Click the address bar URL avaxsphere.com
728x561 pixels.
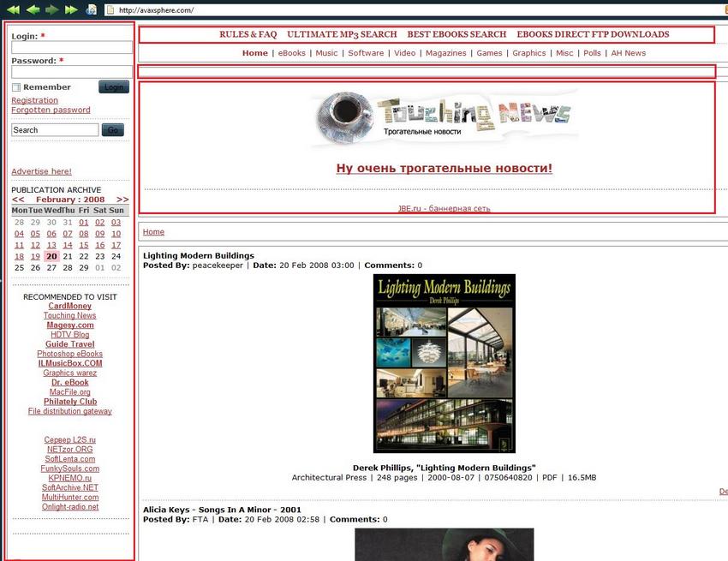point(156,10)
